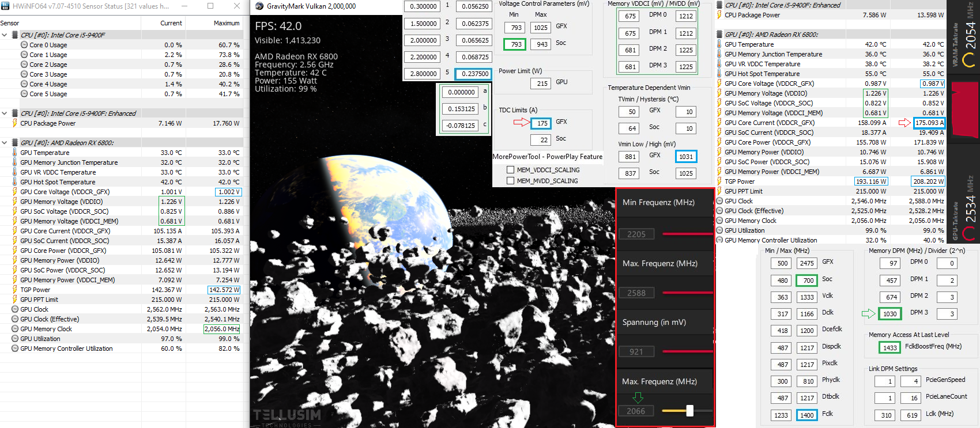Image resolution: width=980 pixels, height=428 pixels.
Task: Collapse the Intel Core i5-9400F: Enhanced group in HWiNFO64 window
Action: pyautogui.click(x=5, y=113)
